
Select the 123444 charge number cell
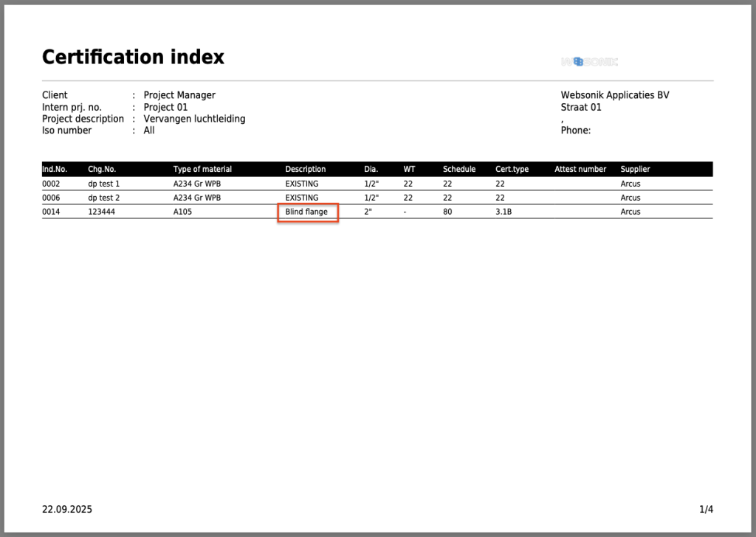point(102,212)
